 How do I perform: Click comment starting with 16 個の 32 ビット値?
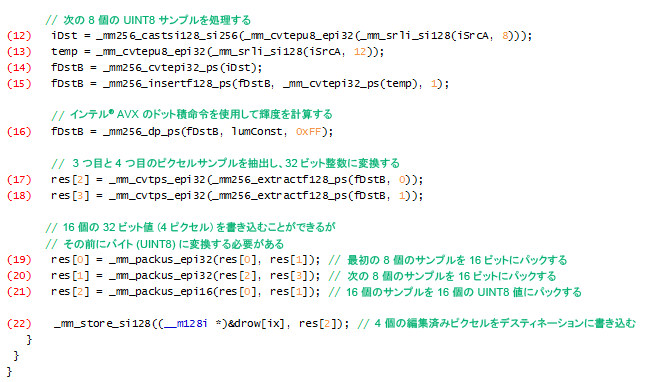click(191, 227)
